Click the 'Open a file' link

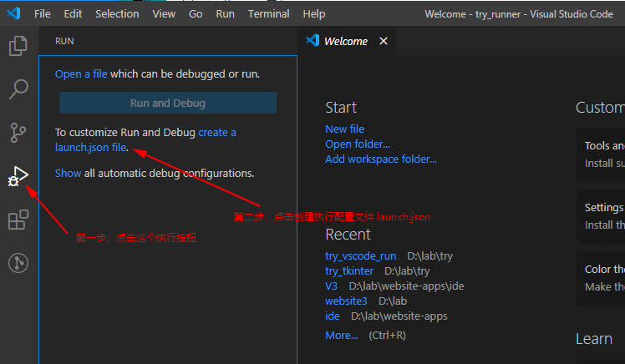pos(81,74)
